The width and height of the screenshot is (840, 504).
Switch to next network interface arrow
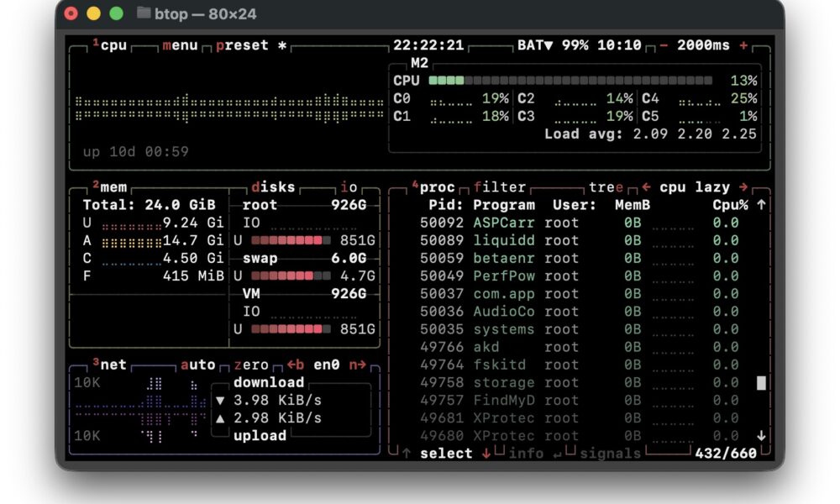[x=358, y=365]
